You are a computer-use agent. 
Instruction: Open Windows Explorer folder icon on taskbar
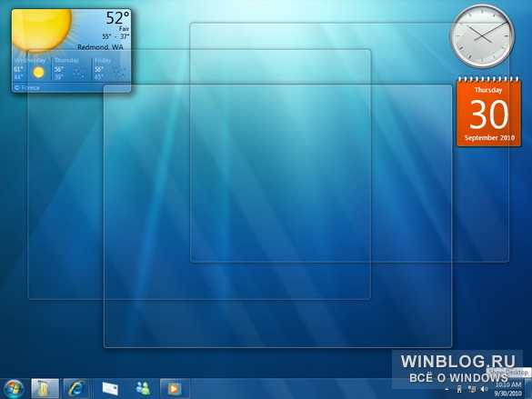(x=45, y=388)
